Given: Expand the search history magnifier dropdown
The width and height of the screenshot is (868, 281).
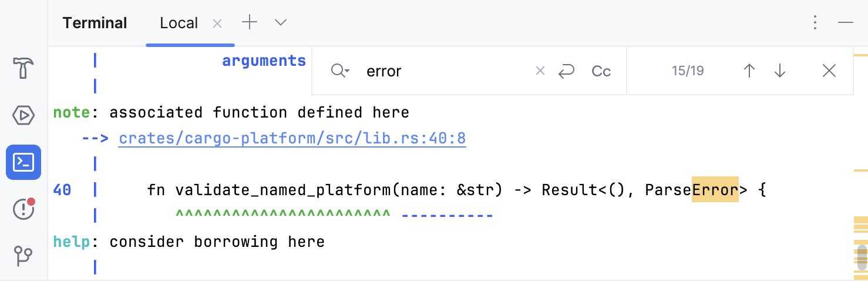Looking at the screenshot, I should point(340,71).
